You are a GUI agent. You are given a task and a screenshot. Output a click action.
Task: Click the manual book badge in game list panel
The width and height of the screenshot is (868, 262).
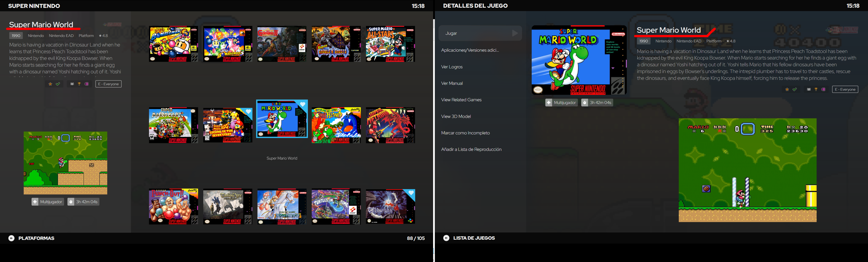click(72, 84)
